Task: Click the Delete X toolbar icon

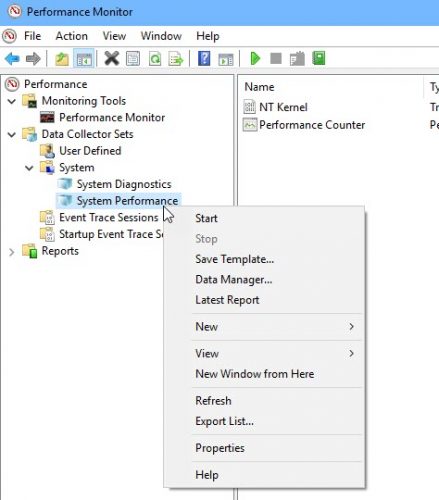Action: point(111,59)
